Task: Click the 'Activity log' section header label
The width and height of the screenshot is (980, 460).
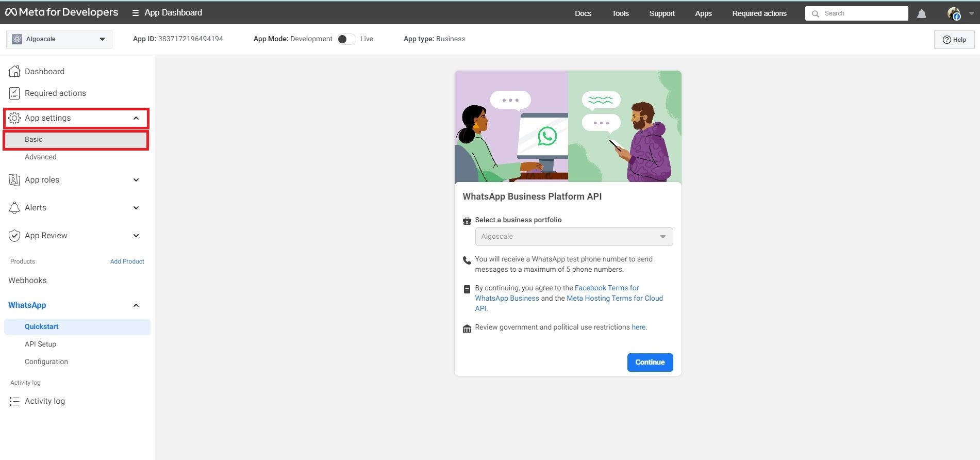Action: pos(25,383)
